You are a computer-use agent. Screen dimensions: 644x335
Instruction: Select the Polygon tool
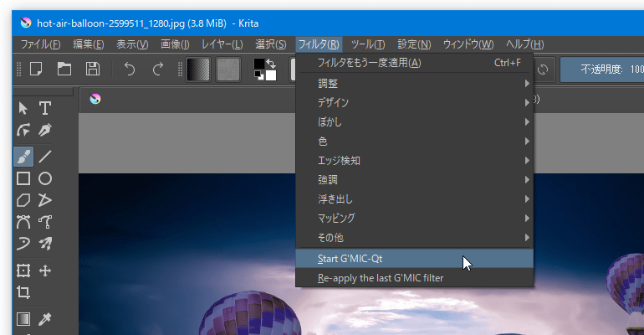pyautogui.click(x=23, y=200)
